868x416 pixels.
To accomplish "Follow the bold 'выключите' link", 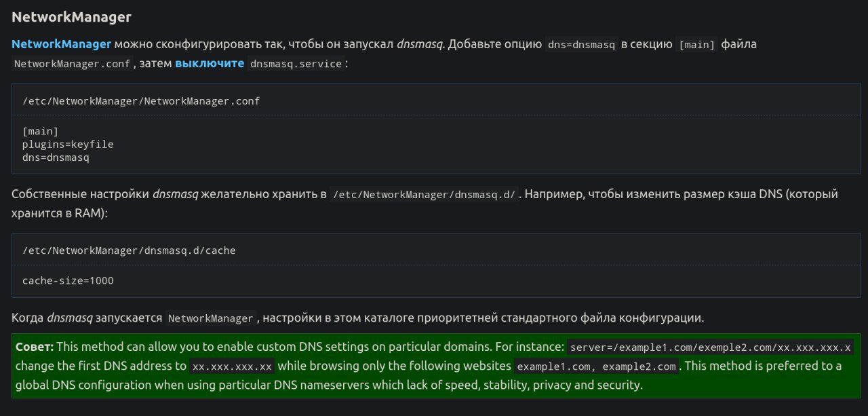I will (x=210, y=63).
